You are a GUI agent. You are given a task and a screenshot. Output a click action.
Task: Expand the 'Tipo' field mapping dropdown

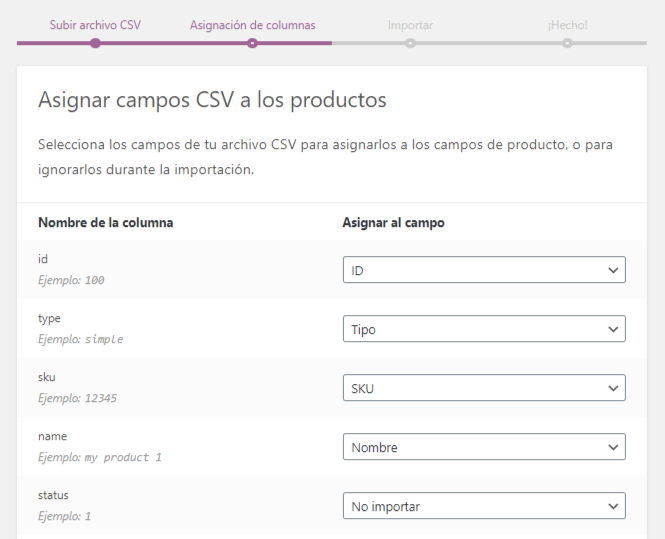point(483,329)
